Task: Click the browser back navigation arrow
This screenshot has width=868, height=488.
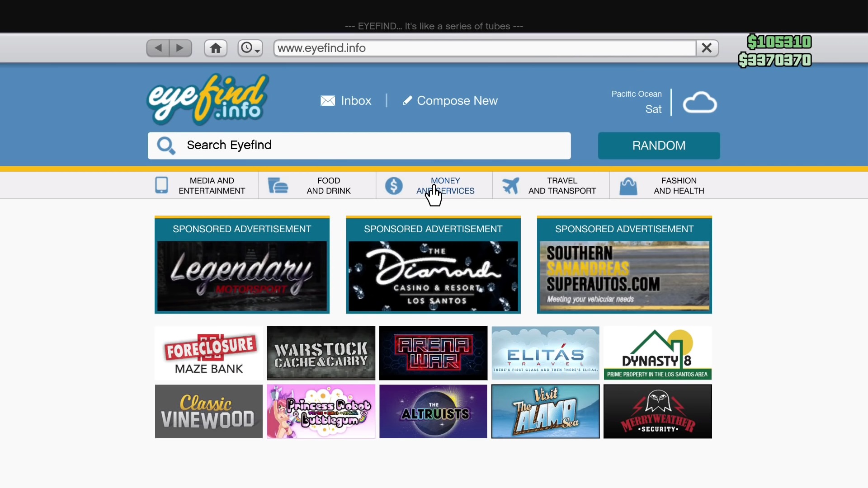Action: [157, 47]
